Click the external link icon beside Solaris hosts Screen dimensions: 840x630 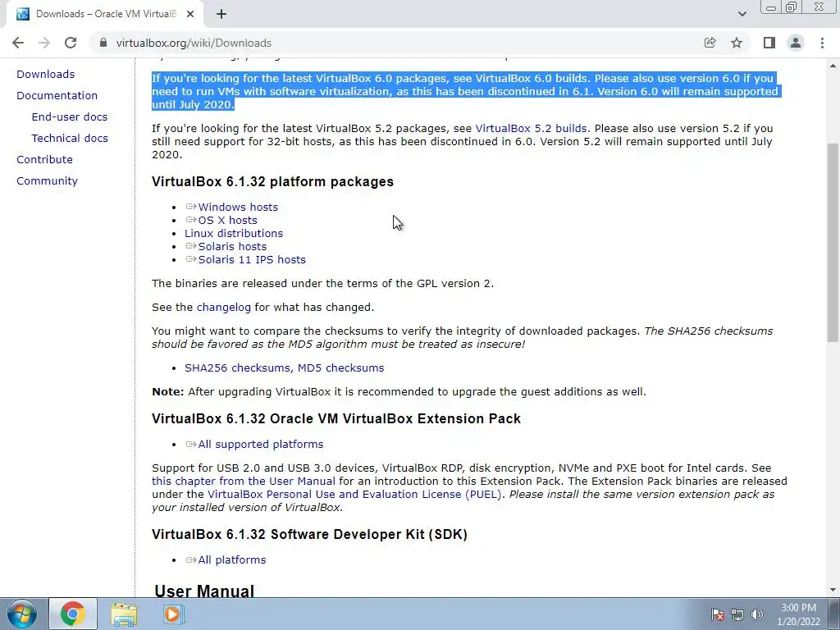click(191, 246)
